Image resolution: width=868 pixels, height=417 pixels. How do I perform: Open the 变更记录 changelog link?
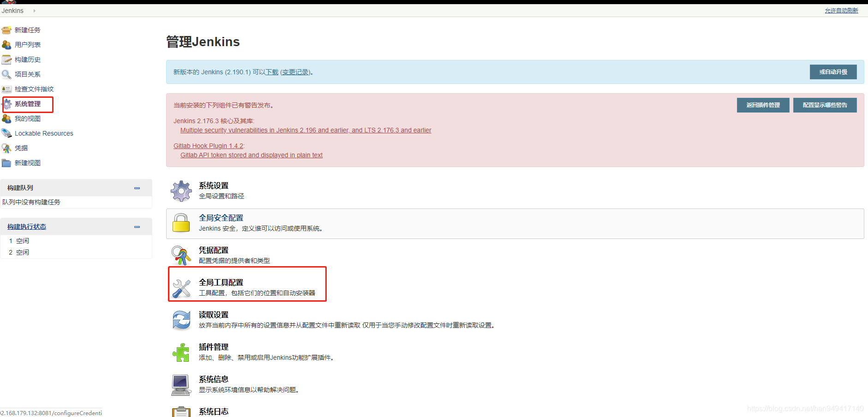click(x=295, y=72)
